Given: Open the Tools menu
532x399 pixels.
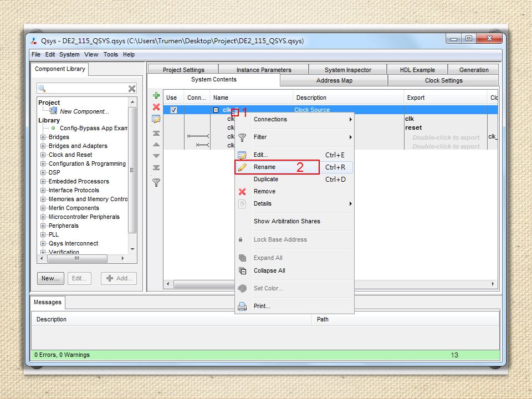Looking at the screenshot, I should 111,55.
